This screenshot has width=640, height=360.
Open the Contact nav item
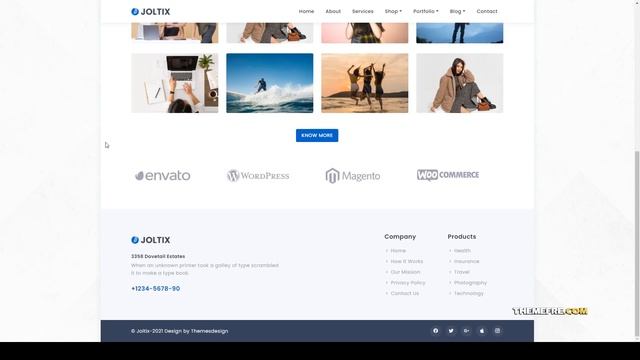(x=487, y=11)
